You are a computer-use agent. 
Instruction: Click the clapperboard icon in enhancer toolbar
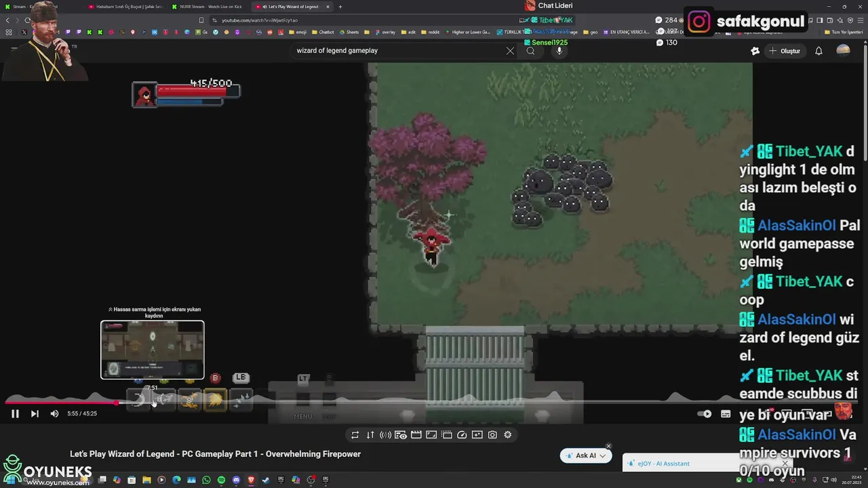click(x=416, y=435)
